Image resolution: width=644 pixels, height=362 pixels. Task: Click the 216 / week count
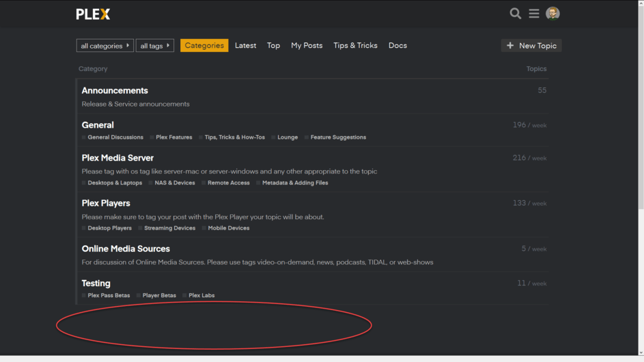pyautogui.click(x=529, y=158)
